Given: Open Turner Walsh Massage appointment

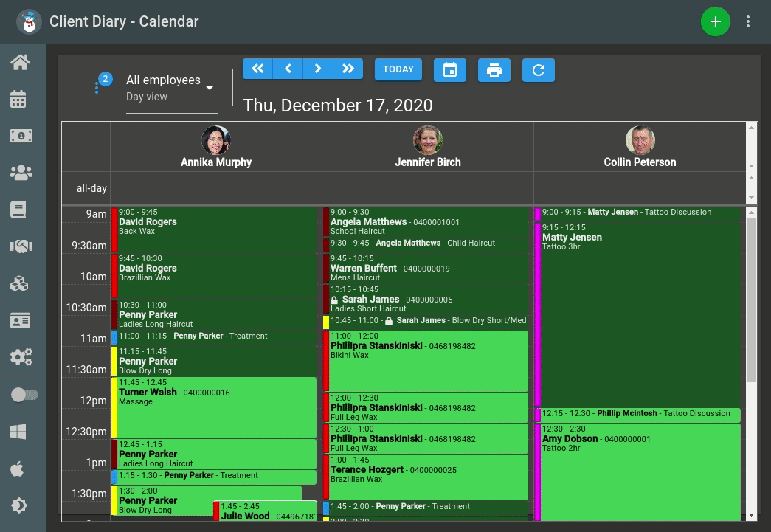Looking at the screenshot, I should [x=214, y=407].
